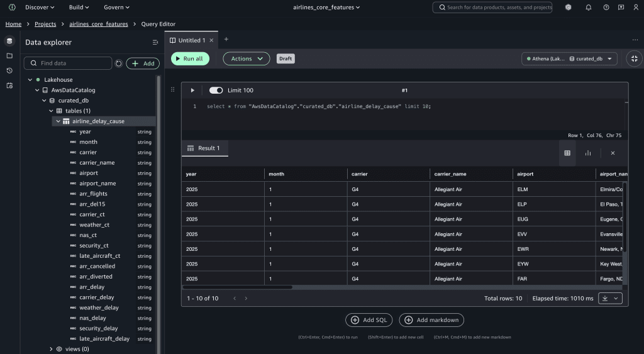Click the Add SQL button
The image size is (644, 354).
click(x=369, y=320)
